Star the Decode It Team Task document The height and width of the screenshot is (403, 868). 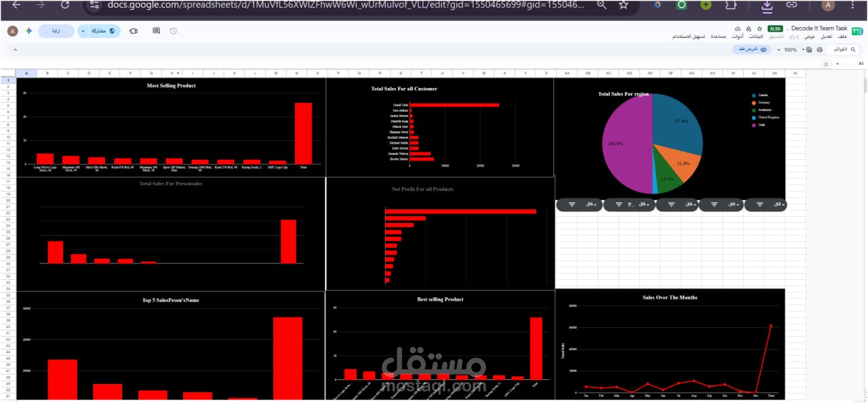(759, 28)
